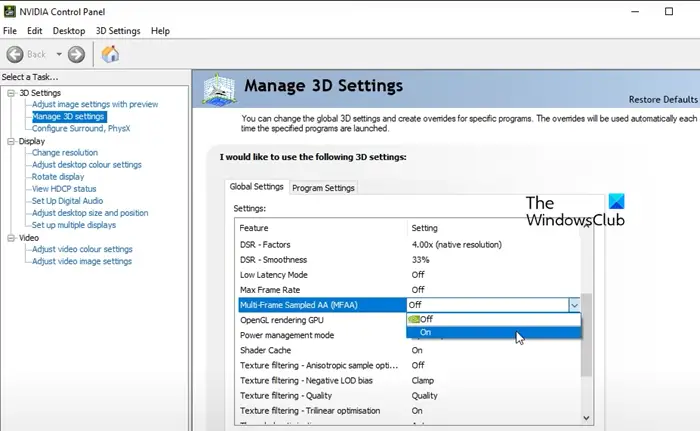Select Texture filtering - Trilinear optimisation row
This screenshot has height=431, width=700.
[409, 411]
